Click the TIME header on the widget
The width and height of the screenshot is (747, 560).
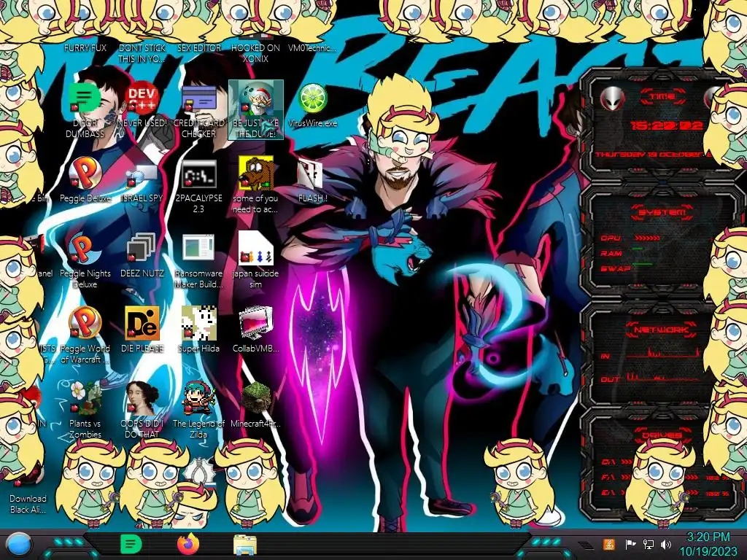(662, 97)
